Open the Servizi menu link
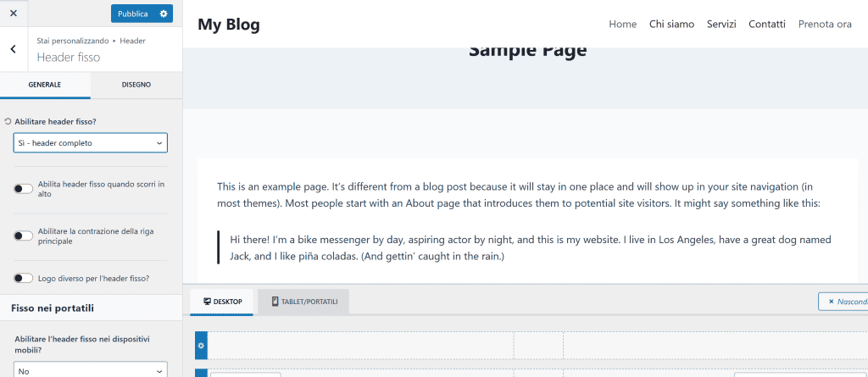Image resolution: width=868 pixels, height=377 pixels. click(721, 25)
